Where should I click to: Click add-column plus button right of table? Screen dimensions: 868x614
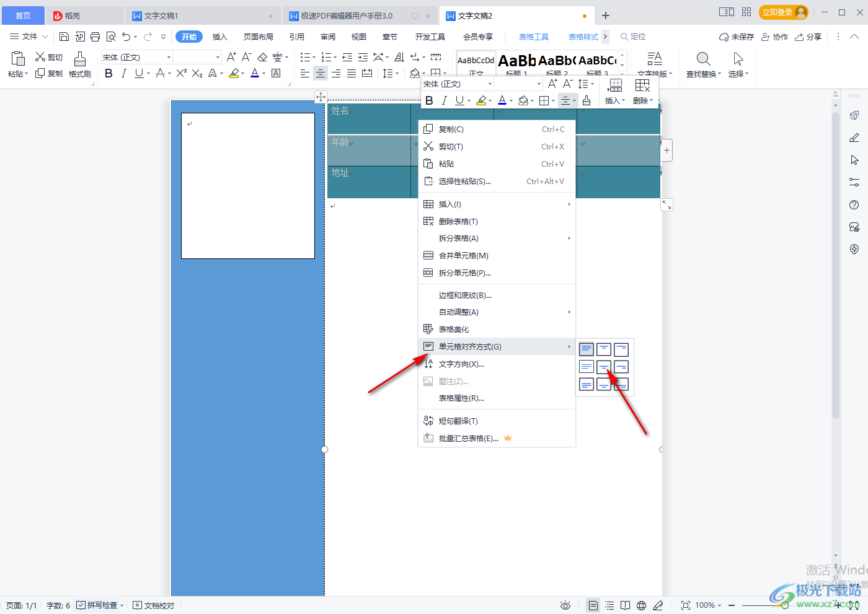click(666, 150)
